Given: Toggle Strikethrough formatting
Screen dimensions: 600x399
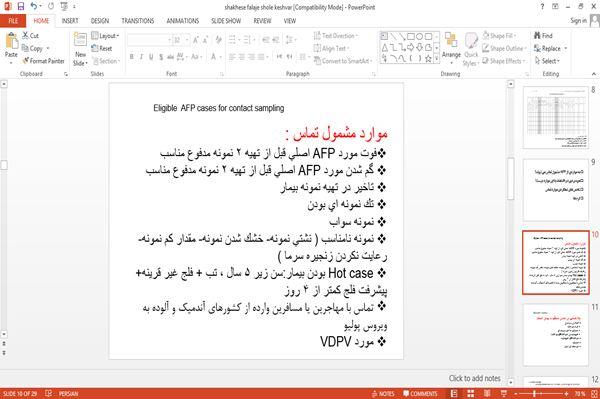Looking at the screenshot, I should [170, 57].
